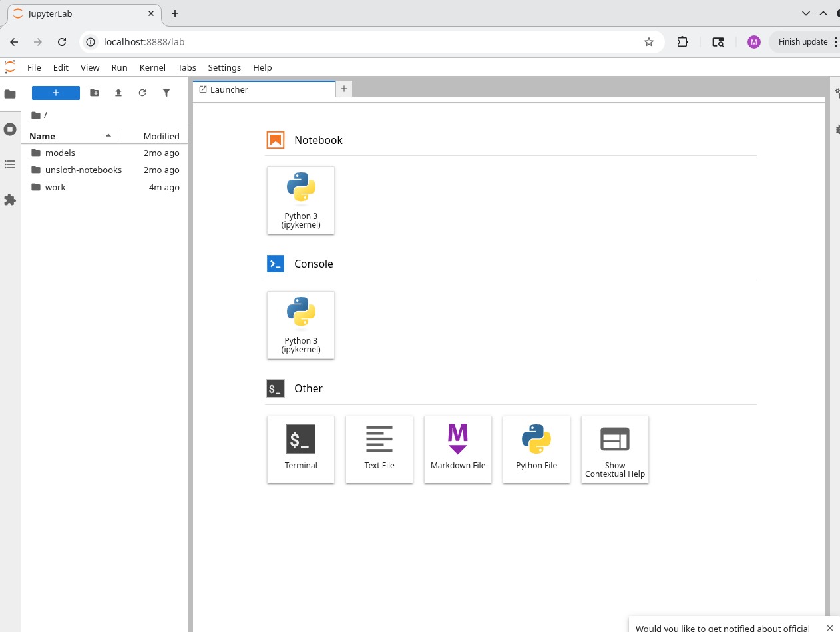
Task: Toggle file browser sidebar folder icon
Action: (10, 94)
